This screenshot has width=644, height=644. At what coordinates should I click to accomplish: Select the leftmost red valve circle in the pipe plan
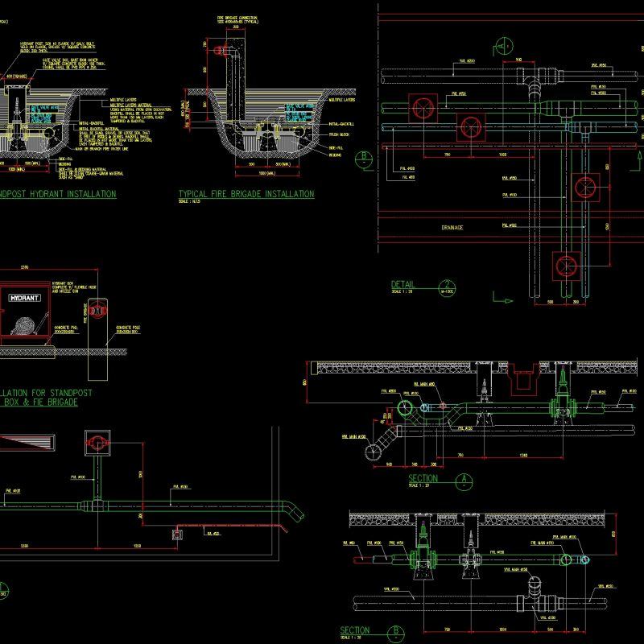point(423,108)
